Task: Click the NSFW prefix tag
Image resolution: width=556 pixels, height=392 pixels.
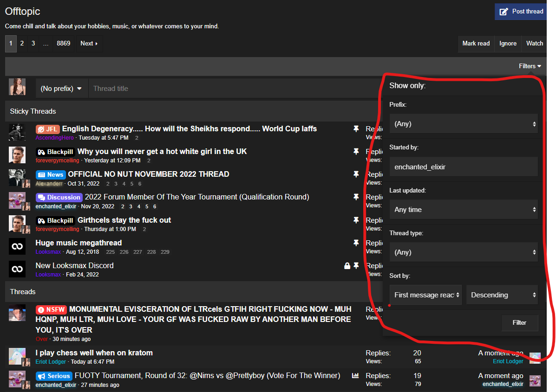Action: point(52,310)
